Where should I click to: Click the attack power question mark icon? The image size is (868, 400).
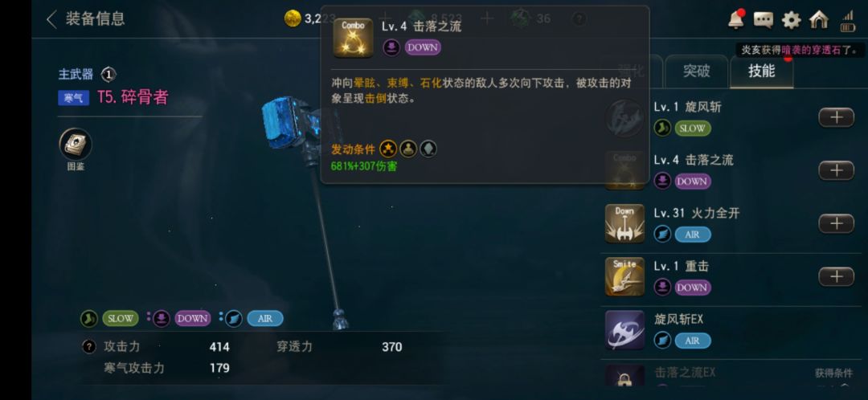[88, 347]
